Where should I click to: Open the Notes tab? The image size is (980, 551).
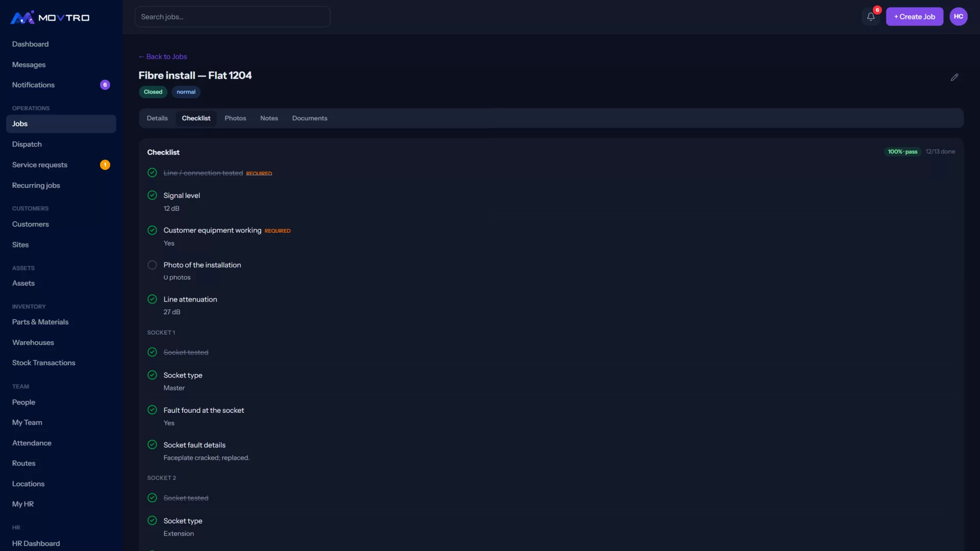click(269, 118)
